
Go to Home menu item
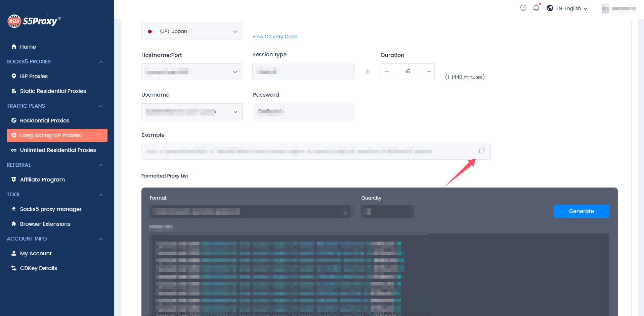(x=57, y=47)
